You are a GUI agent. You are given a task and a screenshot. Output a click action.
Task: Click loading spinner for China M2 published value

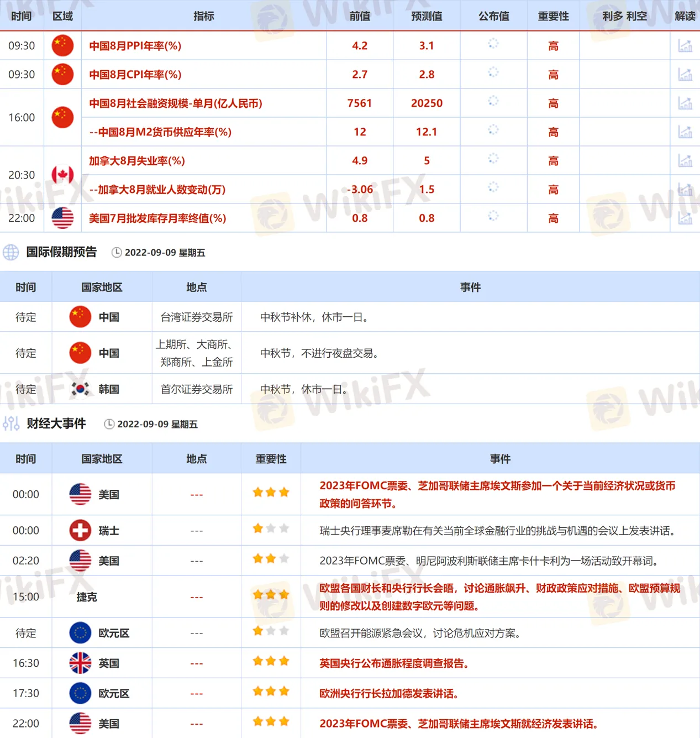(493, 130)
